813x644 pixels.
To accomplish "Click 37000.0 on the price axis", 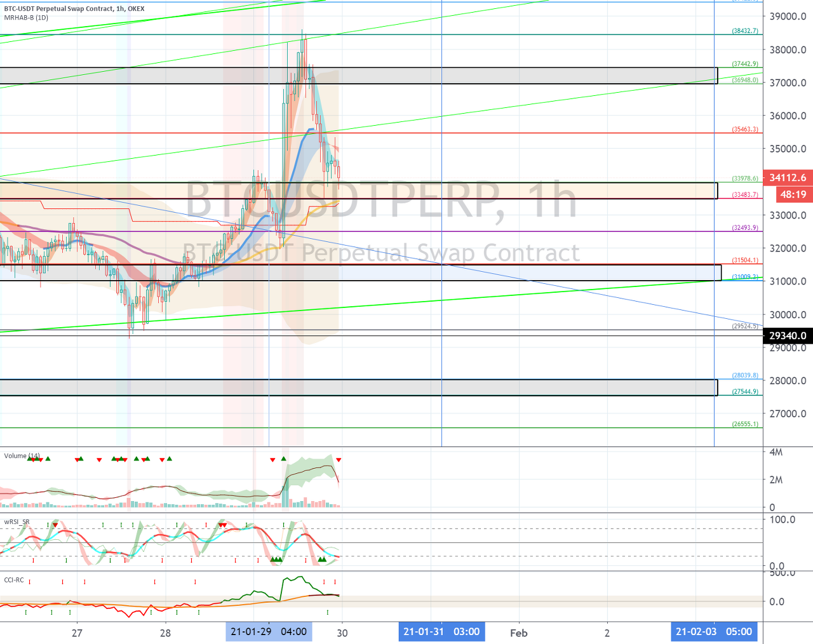I will [788, 83].
